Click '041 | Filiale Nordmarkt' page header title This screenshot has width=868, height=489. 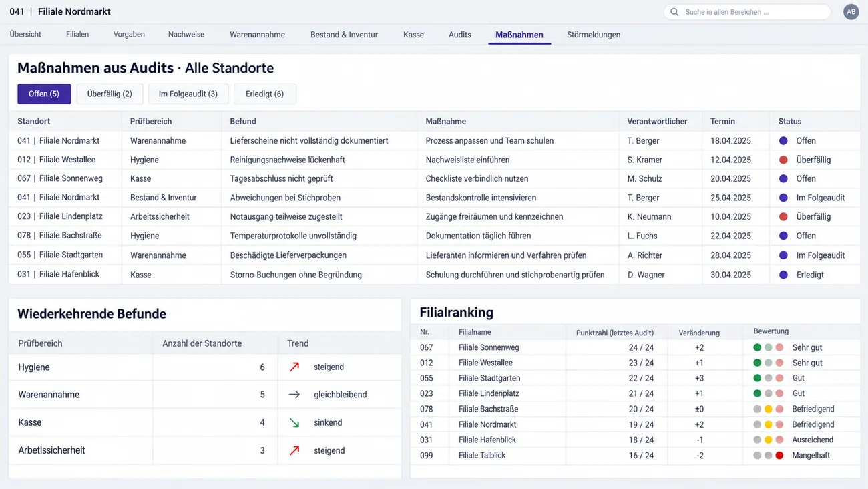[60, 12]
